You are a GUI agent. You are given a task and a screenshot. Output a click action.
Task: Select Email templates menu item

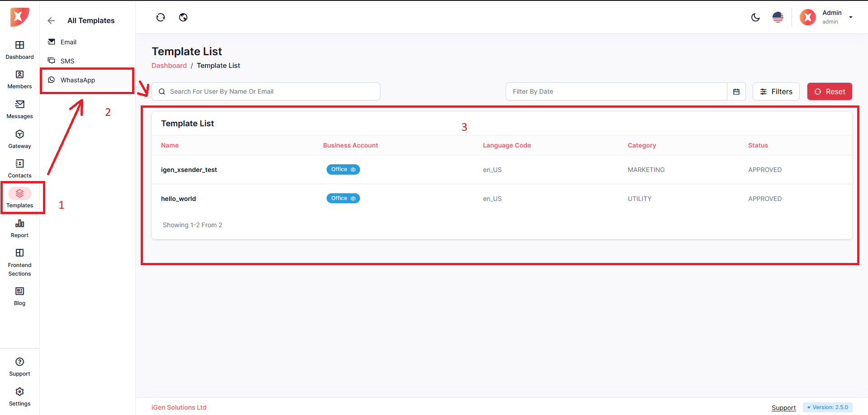68,42
